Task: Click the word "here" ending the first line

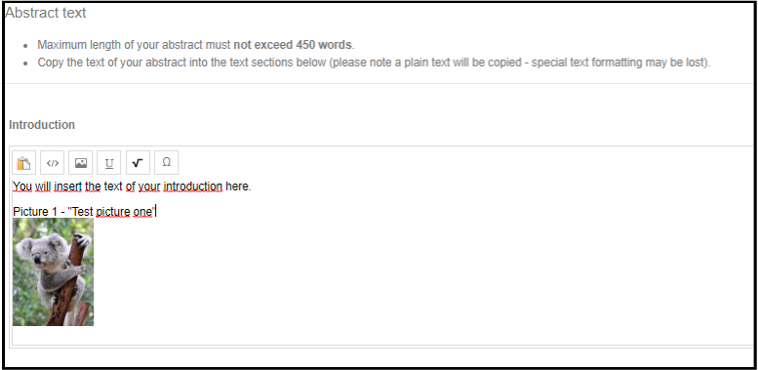Action: click(237, 186)
